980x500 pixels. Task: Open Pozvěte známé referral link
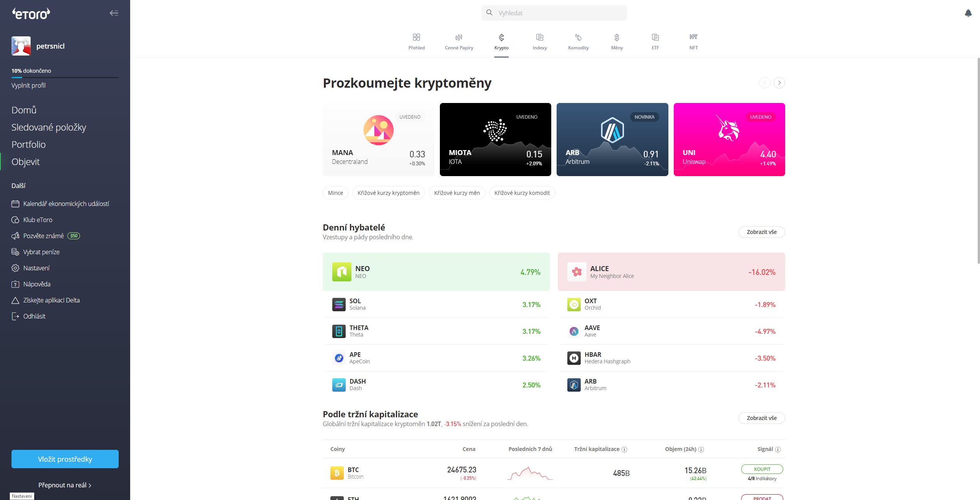46,236
